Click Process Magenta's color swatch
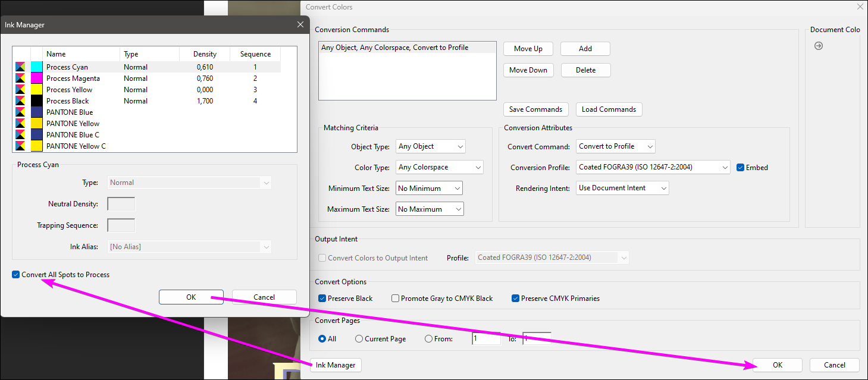Screen dimensions: 868x380 [36, 78]
